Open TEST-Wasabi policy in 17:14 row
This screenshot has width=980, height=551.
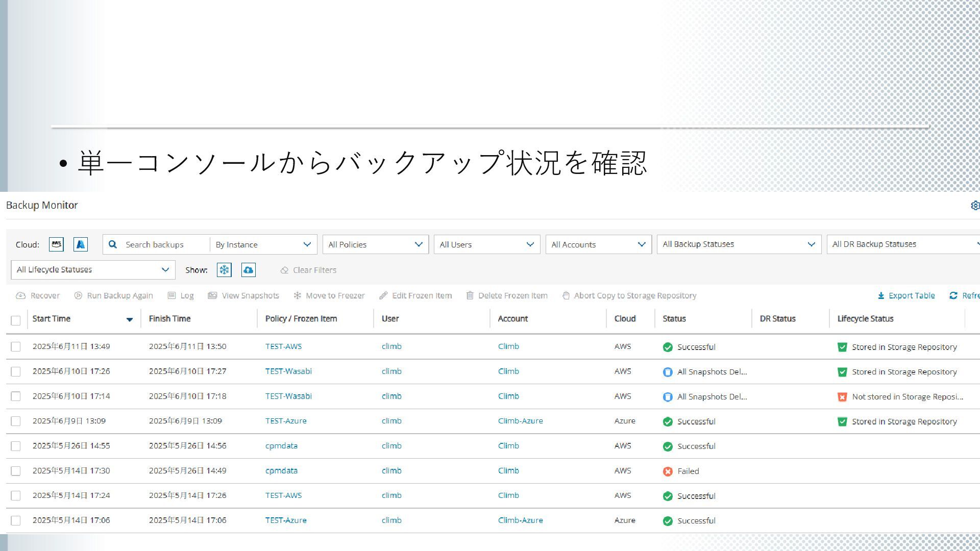point(288,396)
